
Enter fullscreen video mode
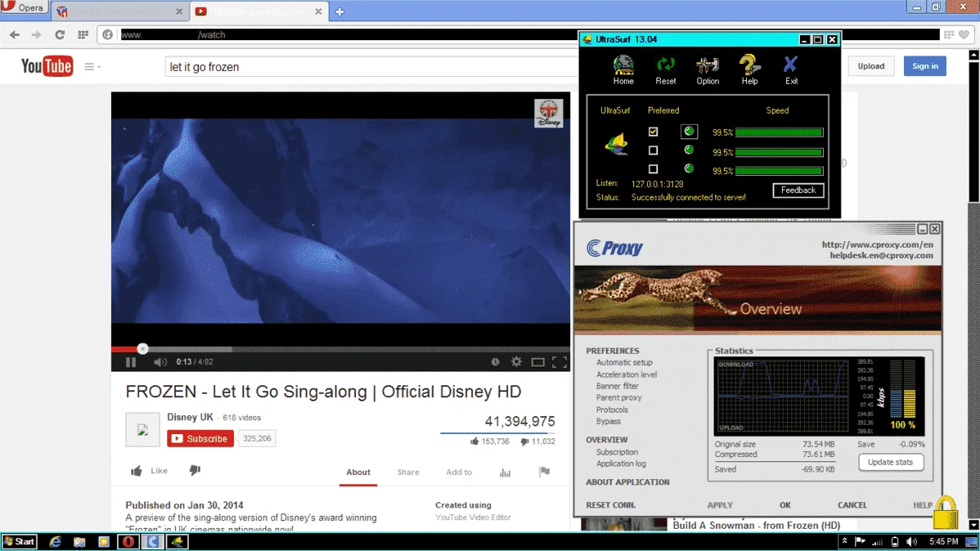(x=560, y=361)
